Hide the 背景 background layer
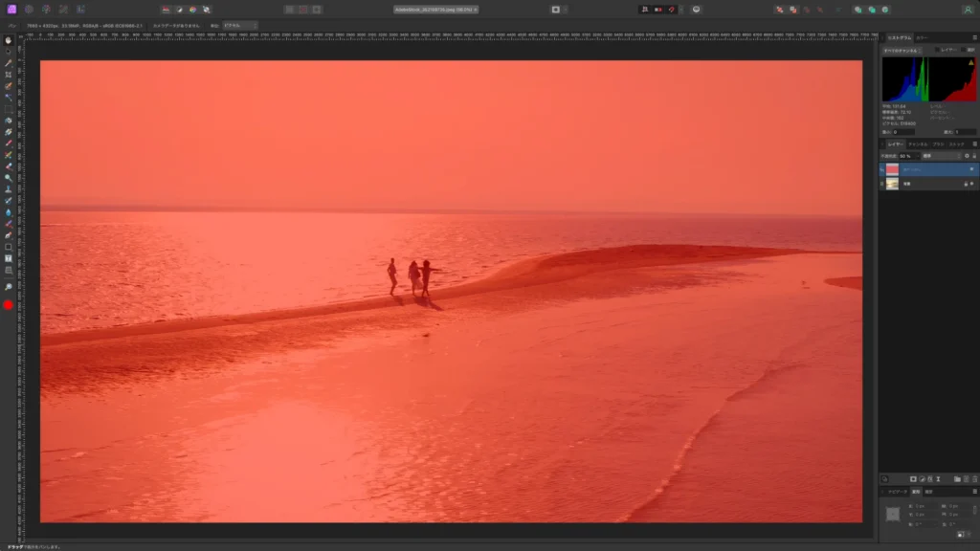This screenshot has height=551, width=980. [x=972, y=184]
